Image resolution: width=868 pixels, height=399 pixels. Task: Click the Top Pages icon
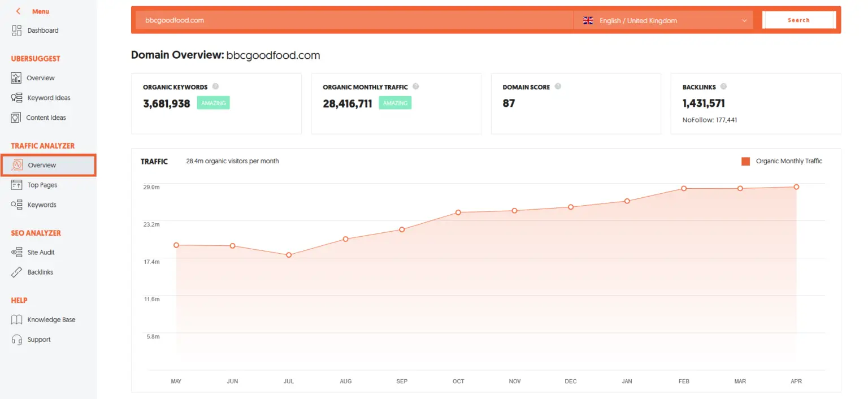[x=16, y=185]
